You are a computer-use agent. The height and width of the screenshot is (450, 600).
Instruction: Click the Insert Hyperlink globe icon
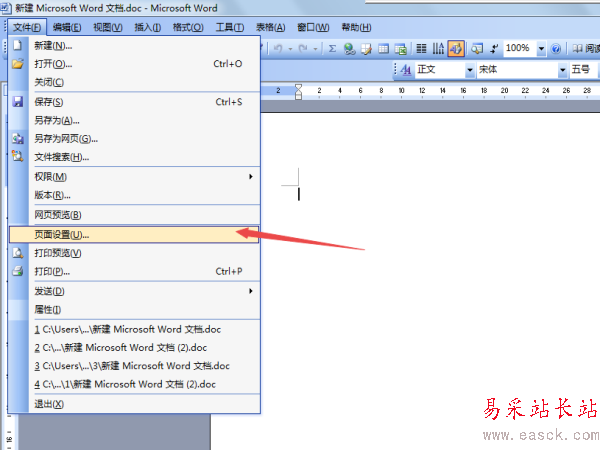(x=349, y=49)
